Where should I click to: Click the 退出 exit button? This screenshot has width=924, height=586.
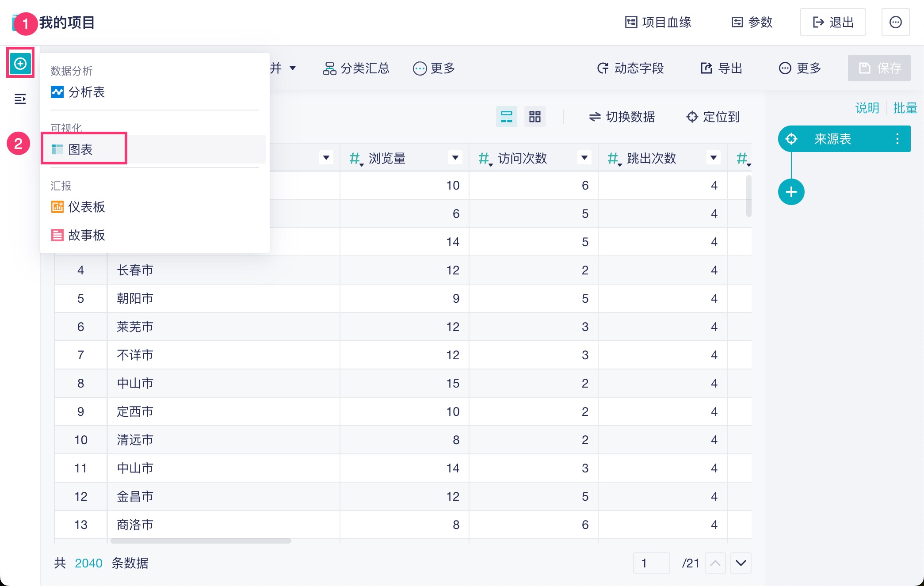832,22
